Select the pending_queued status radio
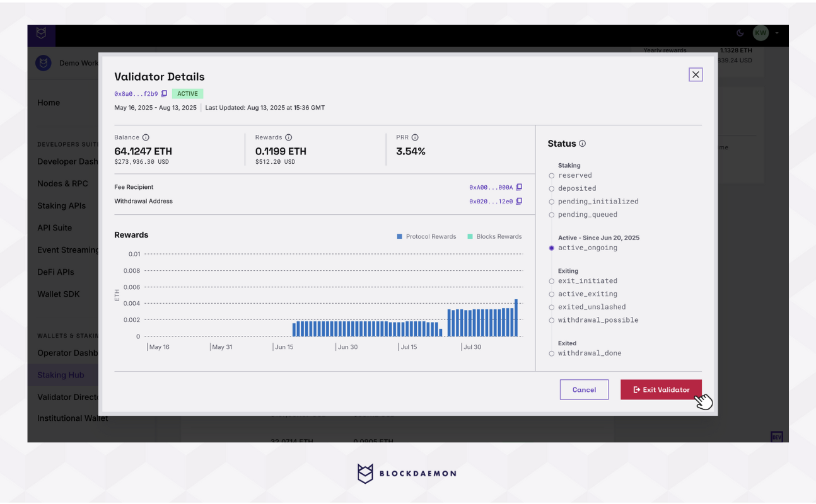The height and width of the screenshot is (504, 816). click(552, 215)
